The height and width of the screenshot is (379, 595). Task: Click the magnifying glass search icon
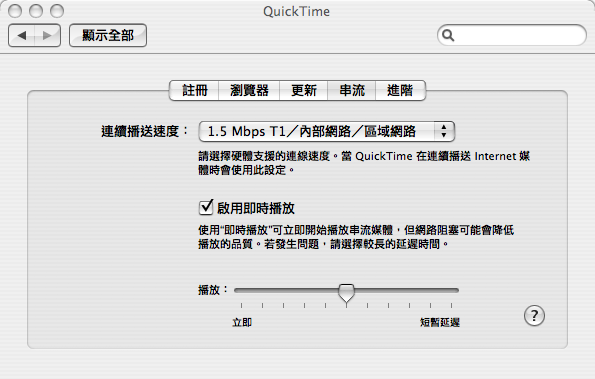click(448, 35)
